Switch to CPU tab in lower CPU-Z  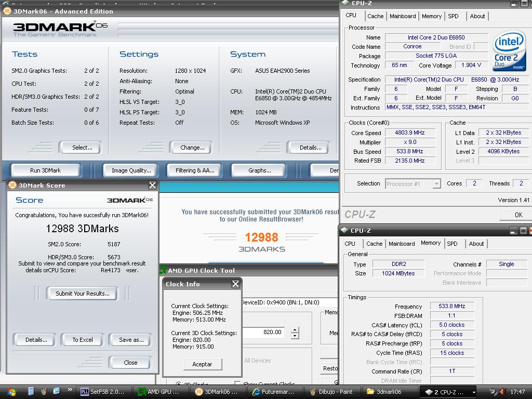point(350,244)
